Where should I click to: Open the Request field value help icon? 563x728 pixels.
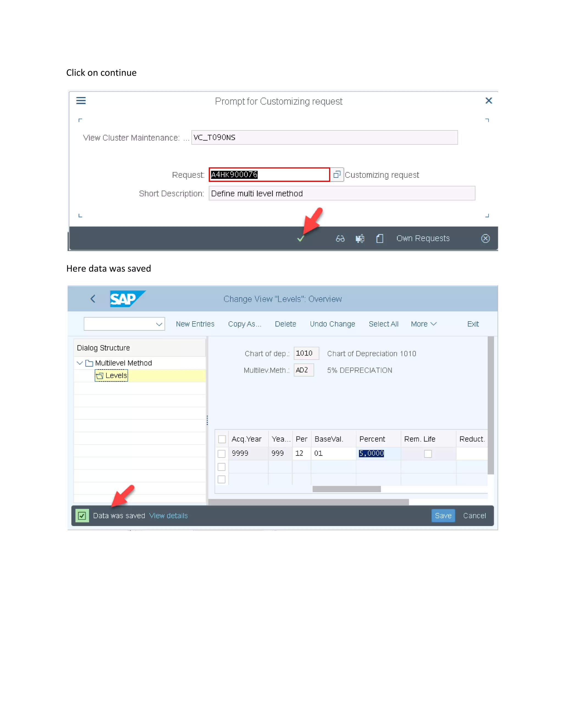coord(337,174)
